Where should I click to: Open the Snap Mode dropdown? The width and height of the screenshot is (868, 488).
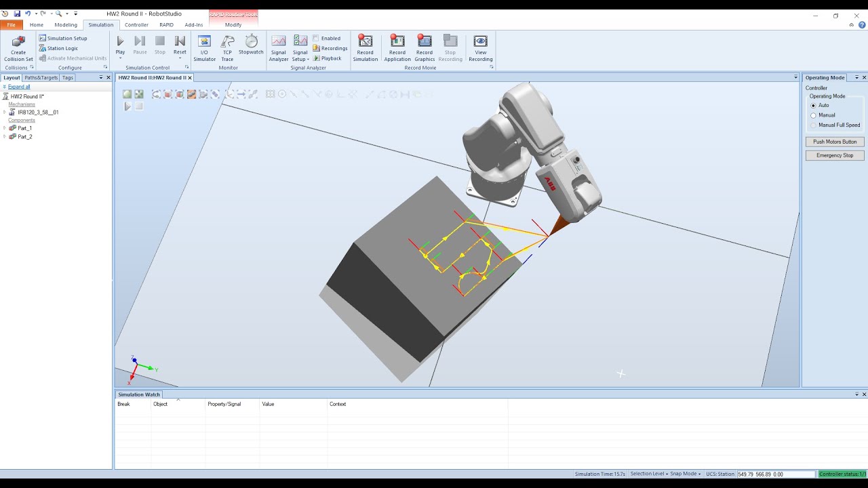684,474
